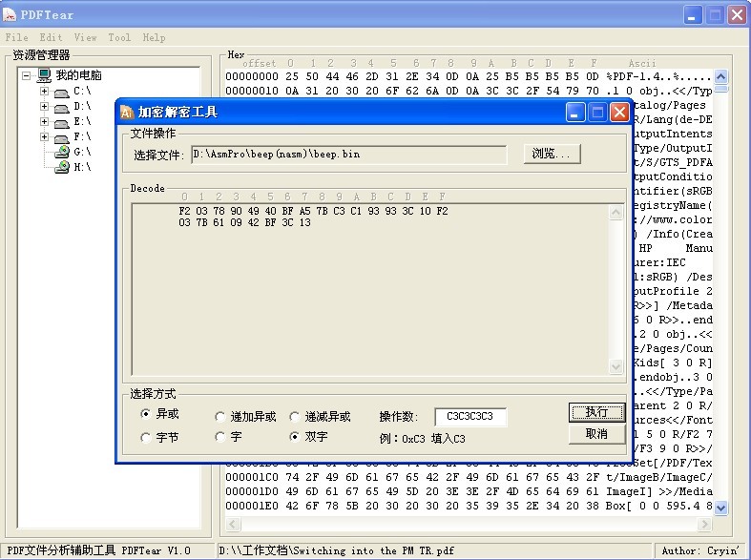Click the 浏览... browse button

click(x=552, y=154)
